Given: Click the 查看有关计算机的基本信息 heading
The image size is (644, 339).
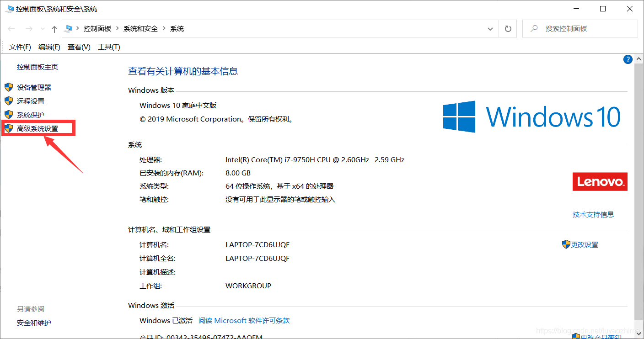Looking at the screenshot, I should click(183, 71).
